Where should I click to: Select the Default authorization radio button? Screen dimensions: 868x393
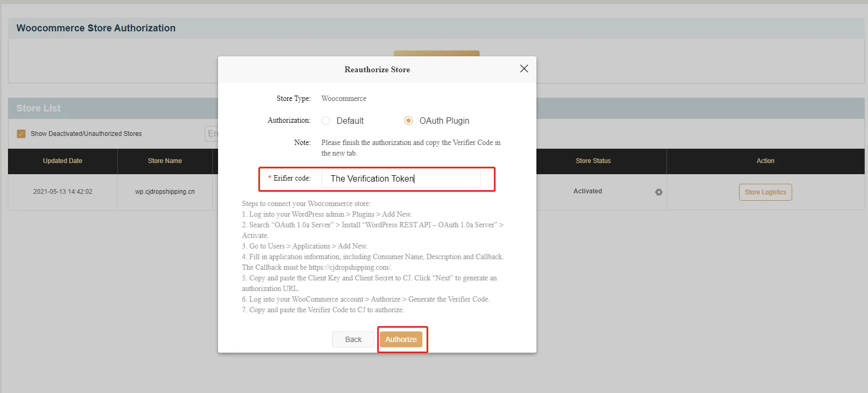click(x=326, y=121)
